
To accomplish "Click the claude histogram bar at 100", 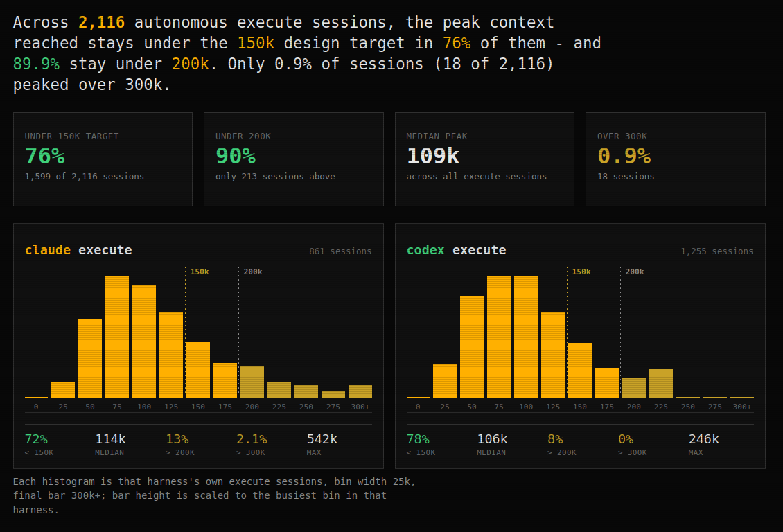I will click(x=144, y=342).
